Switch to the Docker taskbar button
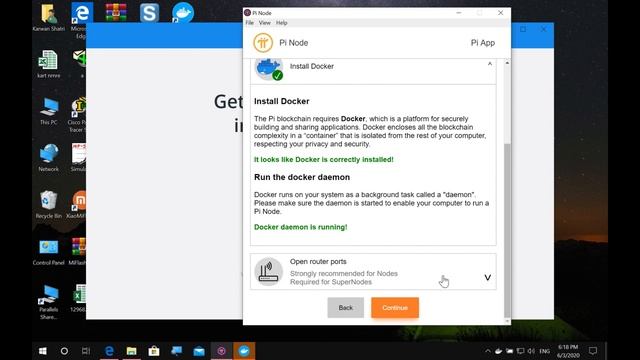Screen dimensions: 640x360 coord(244,351)
